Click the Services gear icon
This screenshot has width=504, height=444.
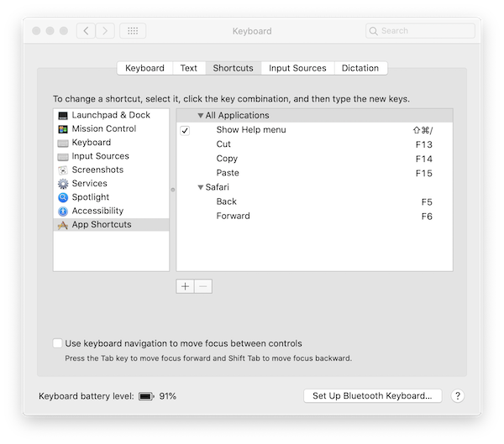point(63,184)
